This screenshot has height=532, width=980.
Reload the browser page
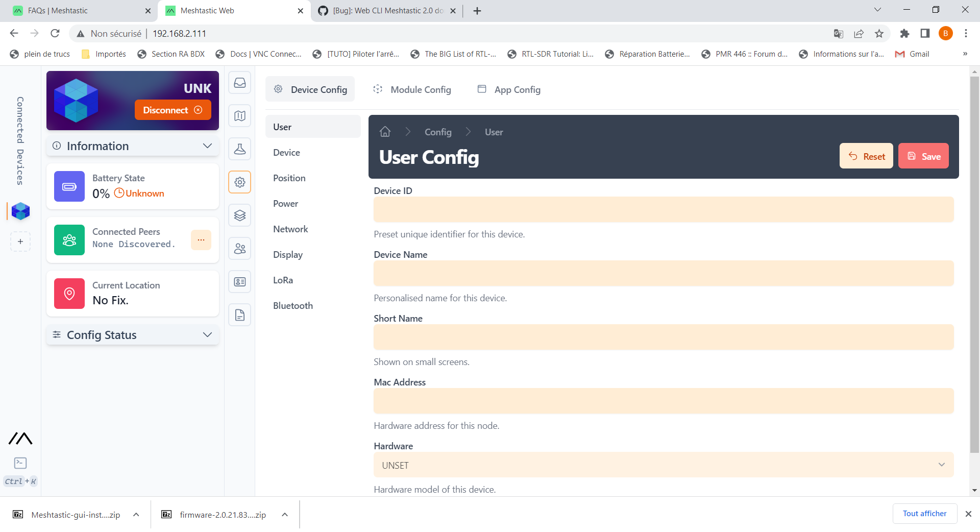(x=55, y=34)
